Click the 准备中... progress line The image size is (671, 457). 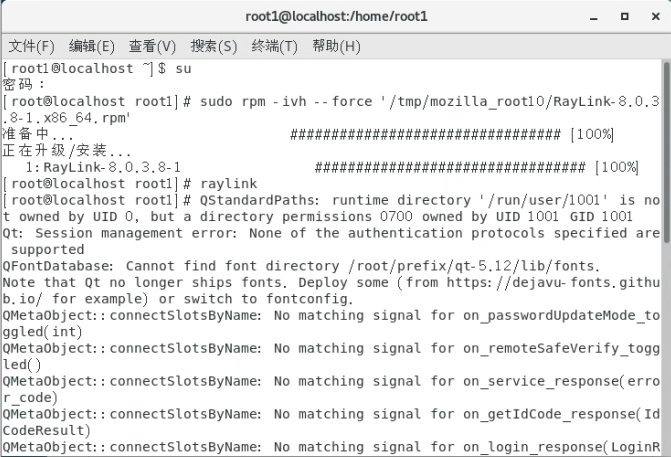click(308, 134)
